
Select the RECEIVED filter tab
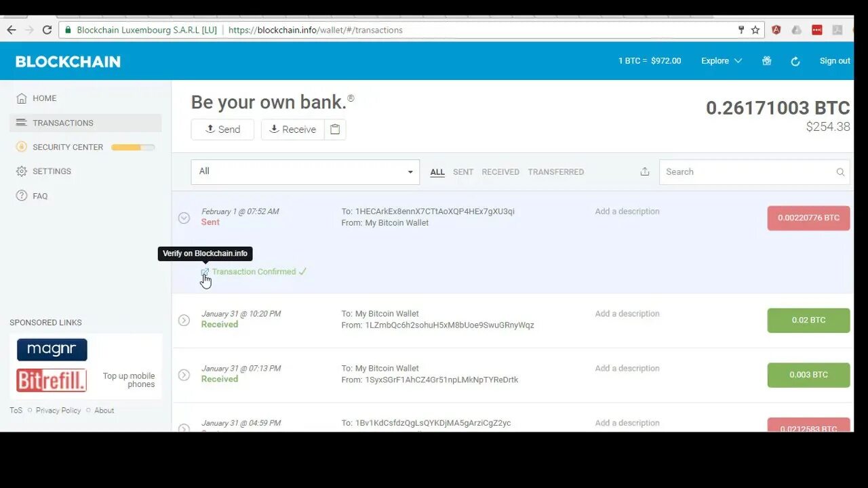tap(500, 172)
